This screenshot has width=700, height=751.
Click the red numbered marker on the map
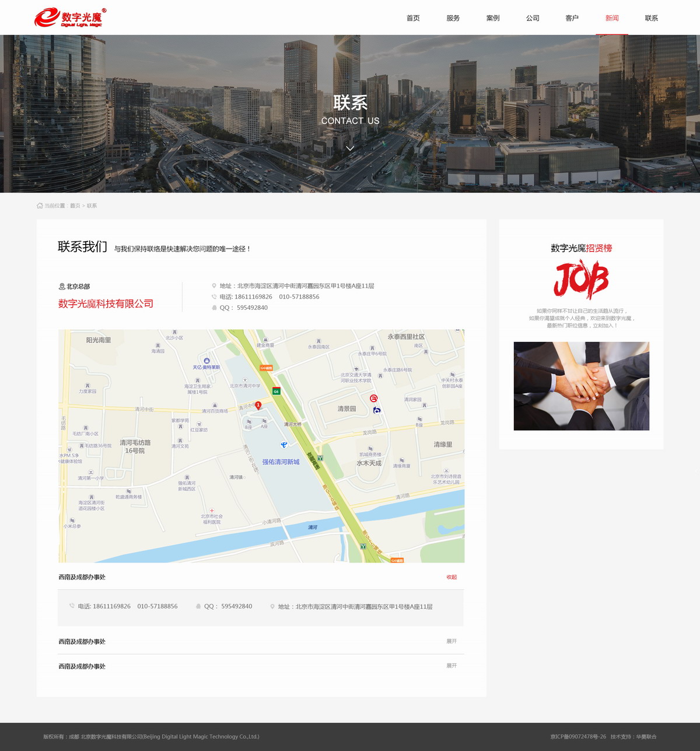tap(258, 405)
